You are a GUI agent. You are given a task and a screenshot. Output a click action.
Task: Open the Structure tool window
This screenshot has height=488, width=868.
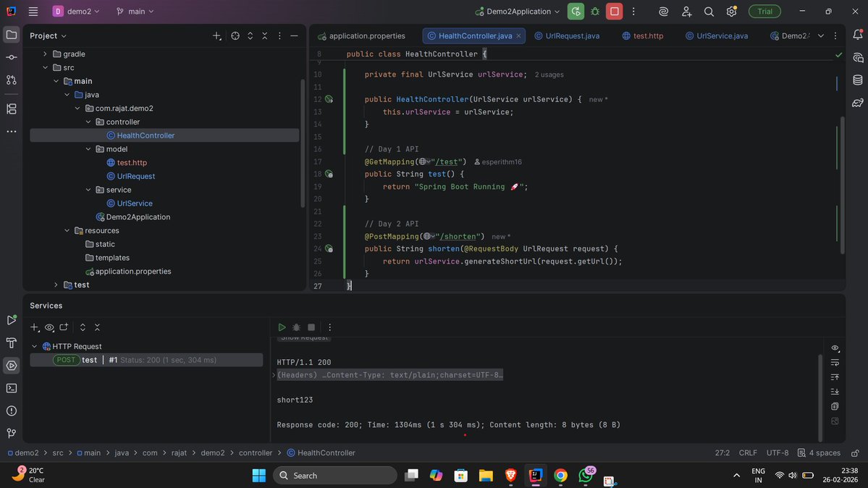11,109
